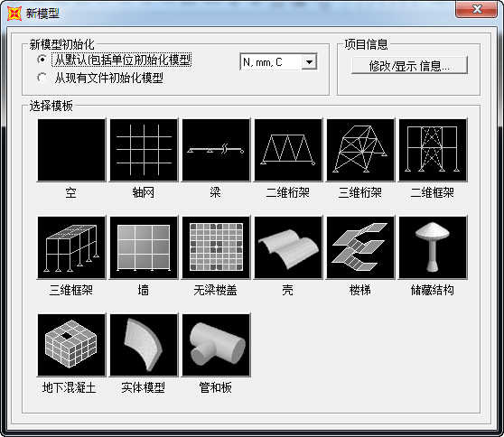Choose the 实体模型 solid model template

pos(144,345)
